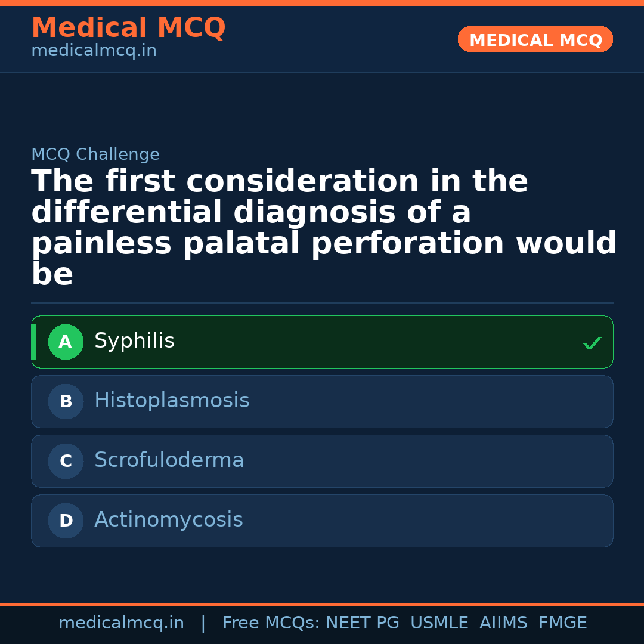Open the medicalmcq.in link in footer
The image size is (644, 644).
pyautogui.click(x=121, y=623)
